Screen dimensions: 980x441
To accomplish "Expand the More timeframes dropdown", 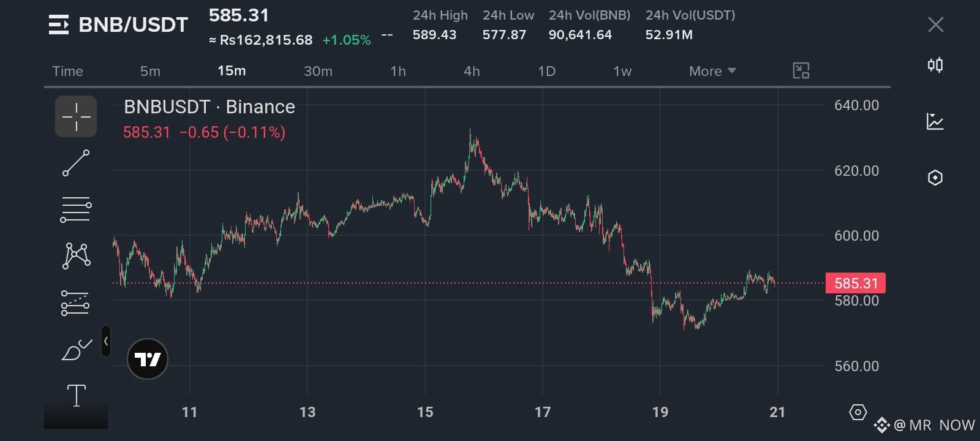I will 712,71.
